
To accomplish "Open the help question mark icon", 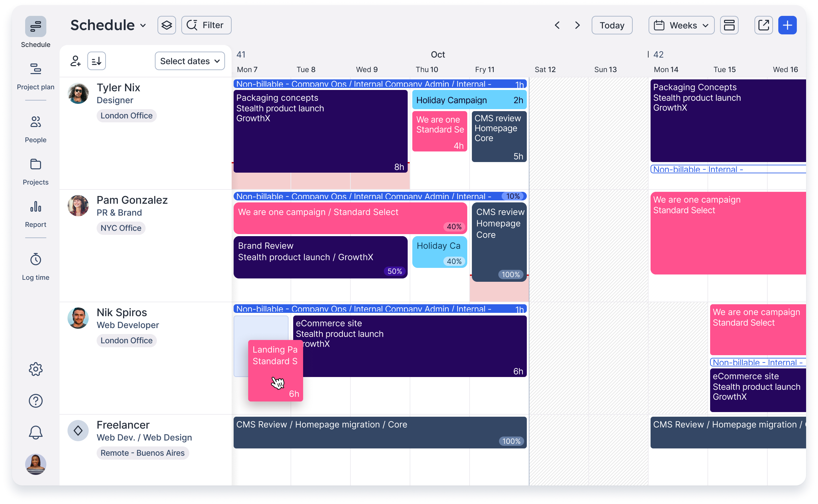I will [x=36, y=401].
